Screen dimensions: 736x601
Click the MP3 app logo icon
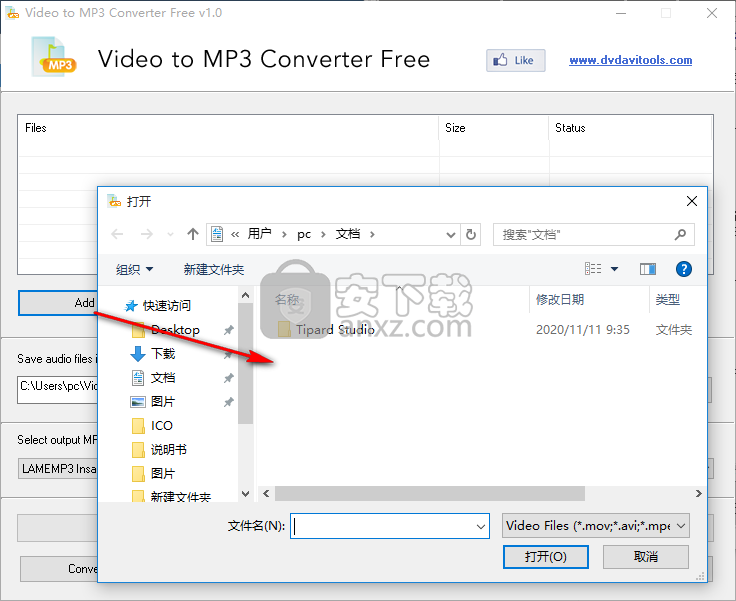(54, 57)
